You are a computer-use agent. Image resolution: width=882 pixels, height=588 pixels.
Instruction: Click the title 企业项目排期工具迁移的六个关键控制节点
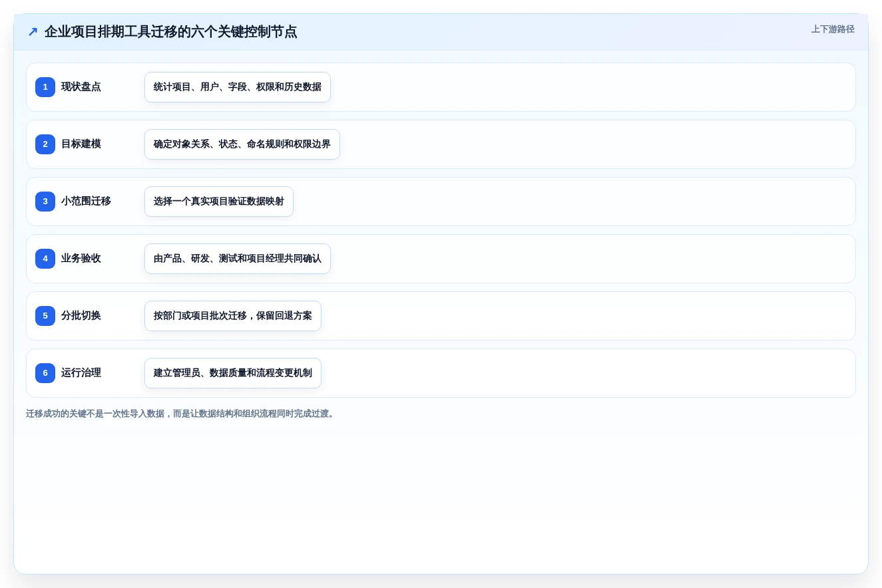click(x=171, y=32)
